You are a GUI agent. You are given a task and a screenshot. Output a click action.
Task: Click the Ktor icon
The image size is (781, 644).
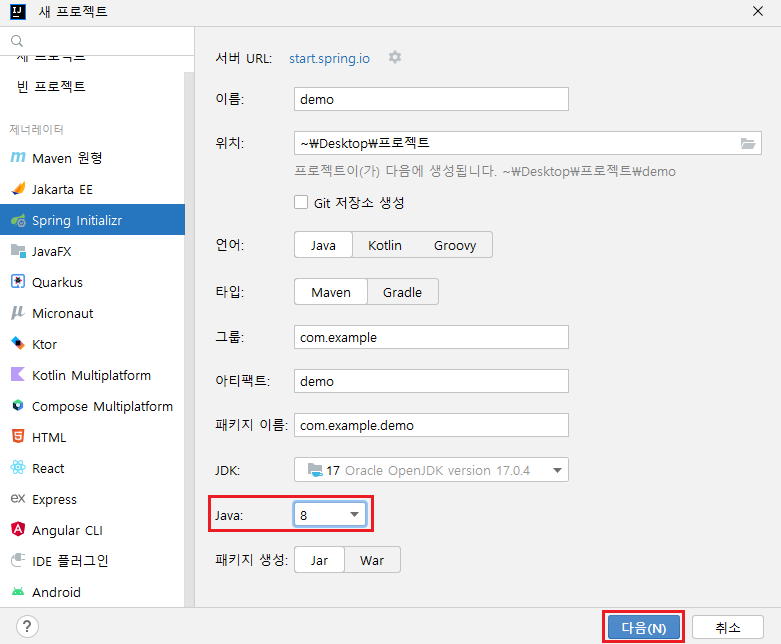click(x=18, y=344)
